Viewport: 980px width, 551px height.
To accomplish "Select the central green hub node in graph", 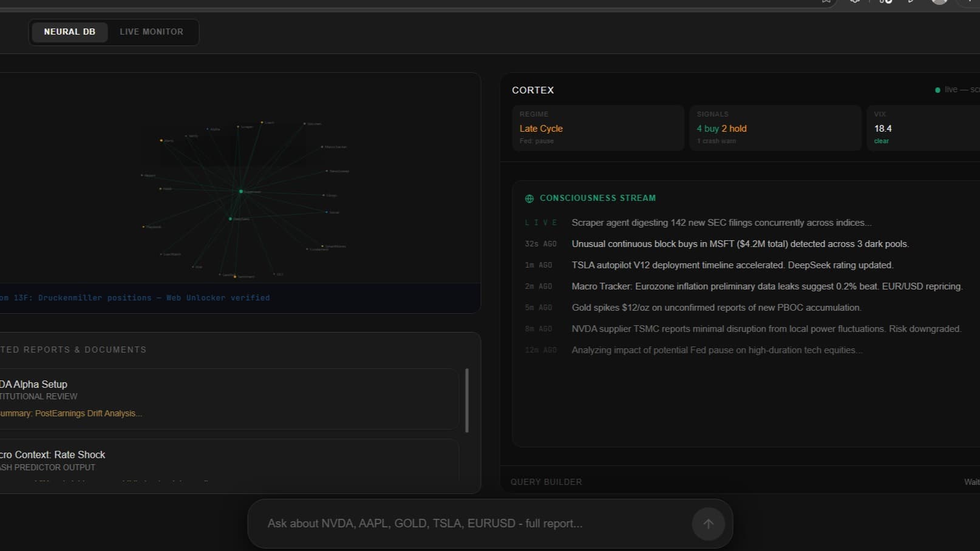I will 241,191.
